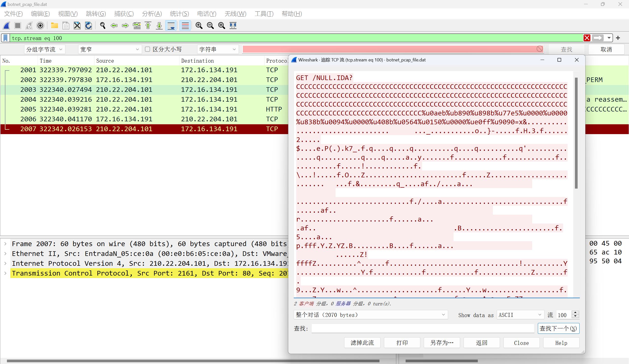Click the resize columns icon
This screenshot has width=629, height=364.
pyautogui.click(x=233, y=26)
